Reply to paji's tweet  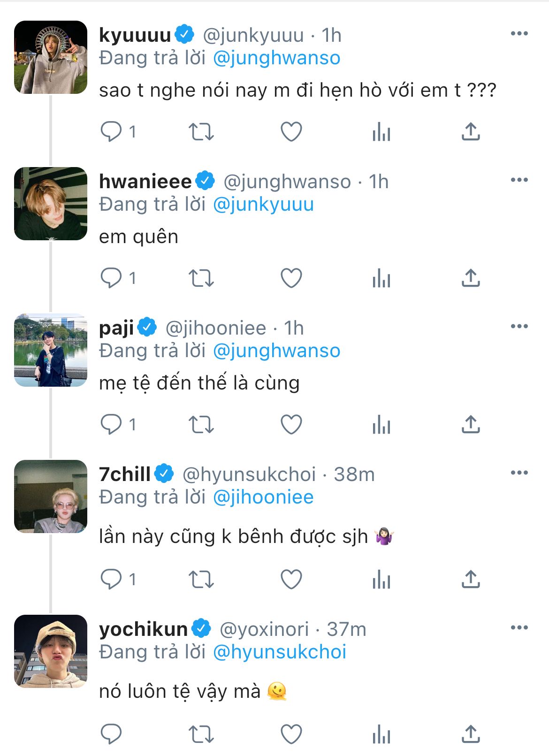[111, 425]
